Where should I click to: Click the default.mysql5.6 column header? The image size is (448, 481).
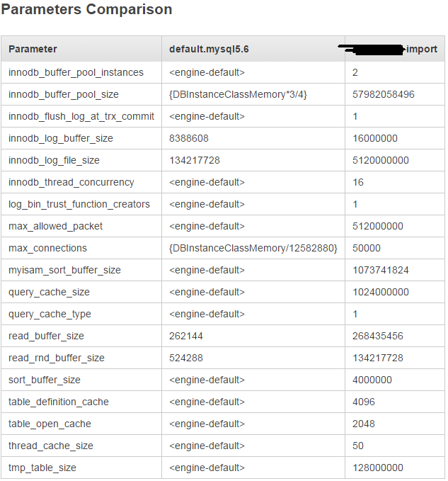(209, 49)
